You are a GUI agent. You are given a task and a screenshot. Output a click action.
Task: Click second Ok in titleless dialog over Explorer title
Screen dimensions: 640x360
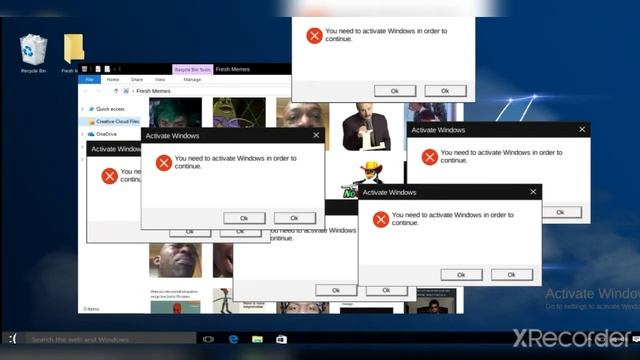click(445, 91)
